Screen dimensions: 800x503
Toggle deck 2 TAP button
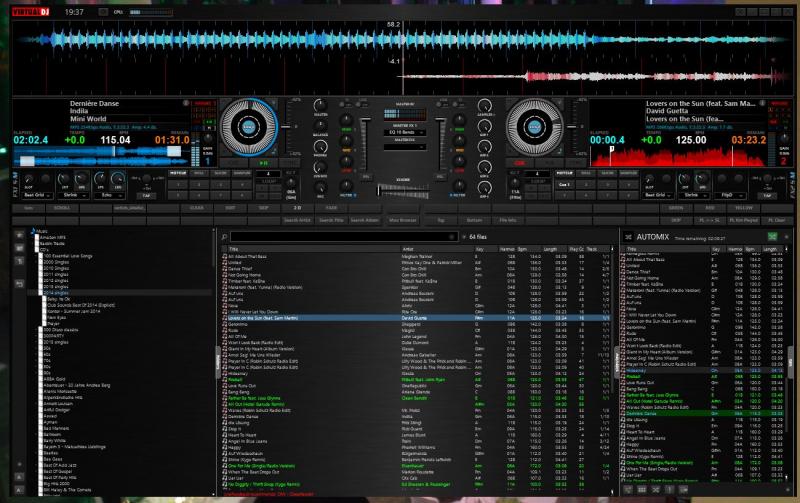pyautogui.click(x=767, y=195)
